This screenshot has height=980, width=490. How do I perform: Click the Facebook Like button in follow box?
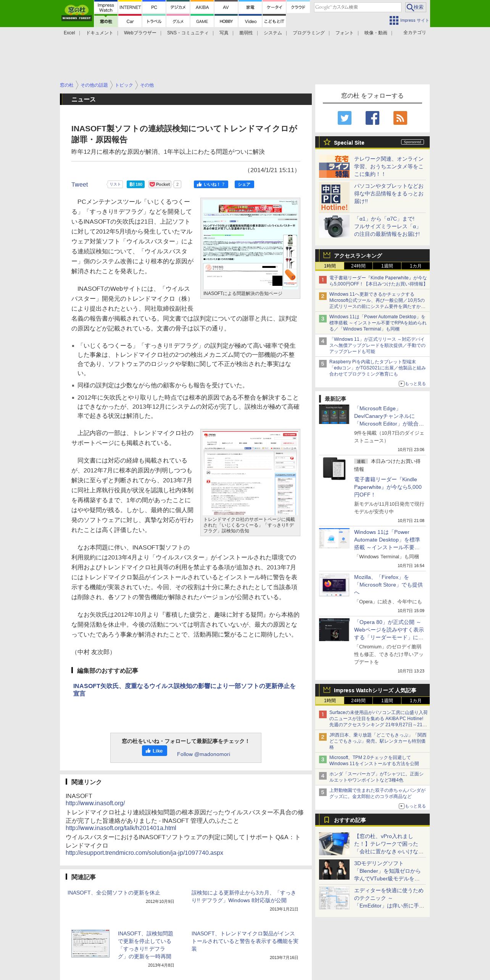click(x=155, y=751)
